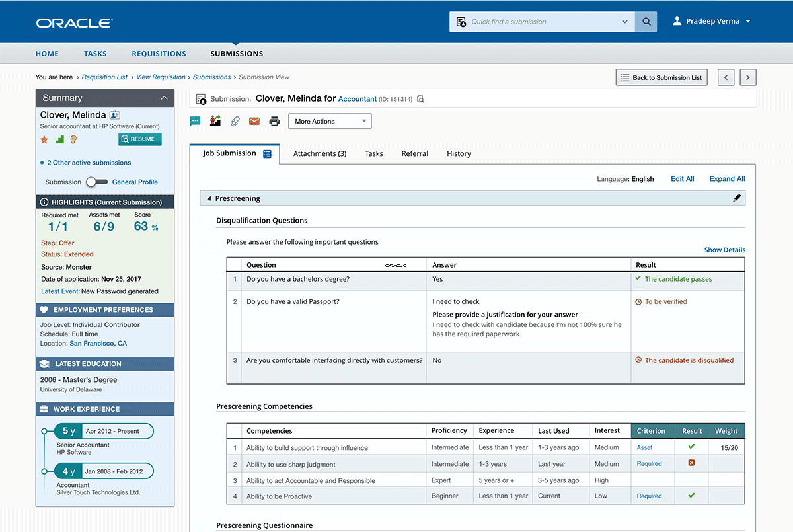The width and height of the screenshot is (793, 532).
Task: Open the REQUISITIONS menu item
Action: (x=159, y=54)
